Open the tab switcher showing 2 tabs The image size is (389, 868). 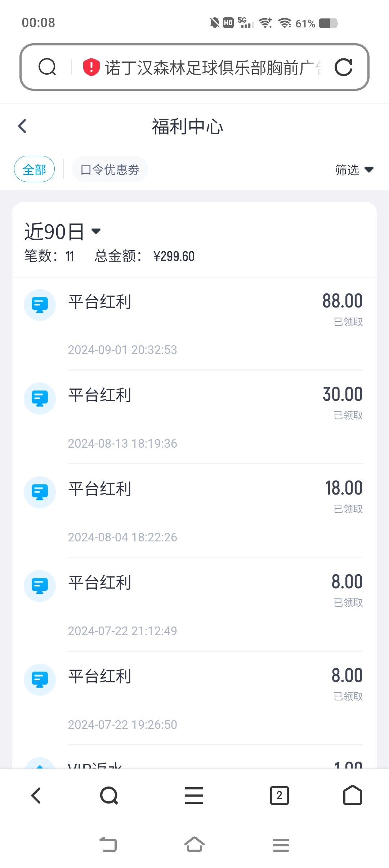(279, 795)
